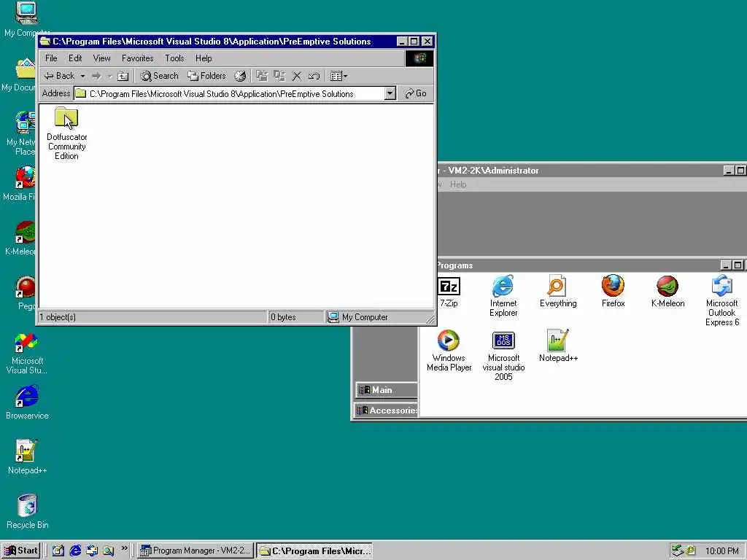Select the Everything icon in Programs

[x=558, y=291]
